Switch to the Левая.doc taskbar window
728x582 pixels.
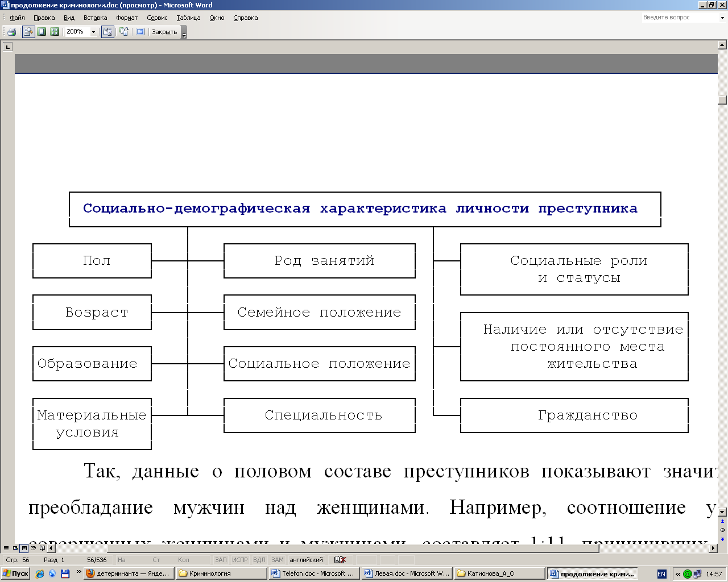click(407, 573)
